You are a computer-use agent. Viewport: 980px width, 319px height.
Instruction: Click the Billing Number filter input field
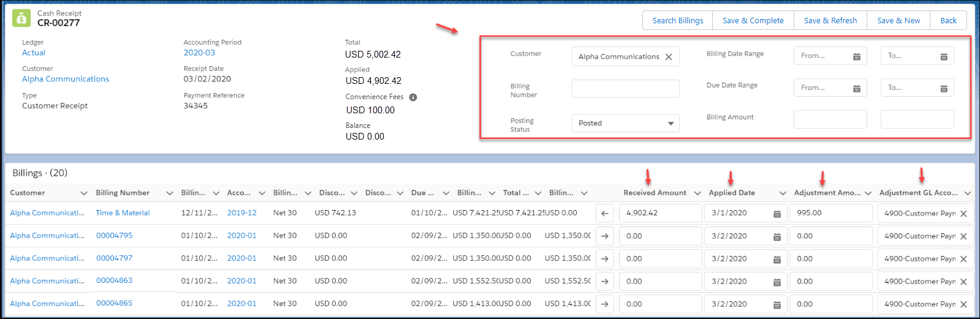coord(625,89)
